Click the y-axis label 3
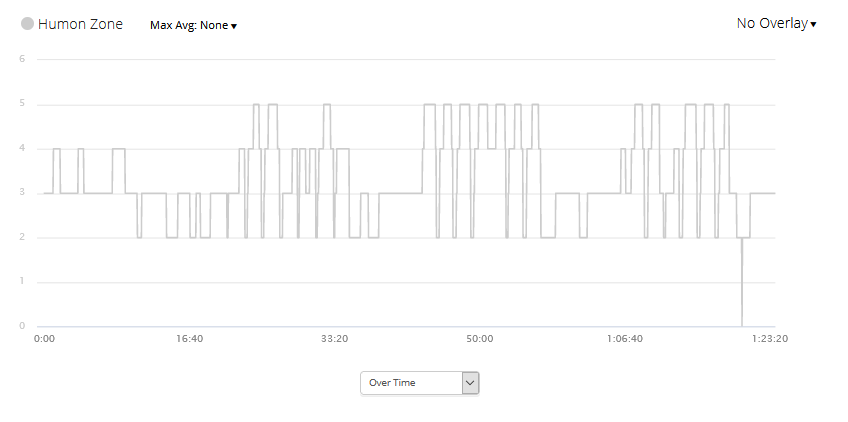 coord(22,193)
